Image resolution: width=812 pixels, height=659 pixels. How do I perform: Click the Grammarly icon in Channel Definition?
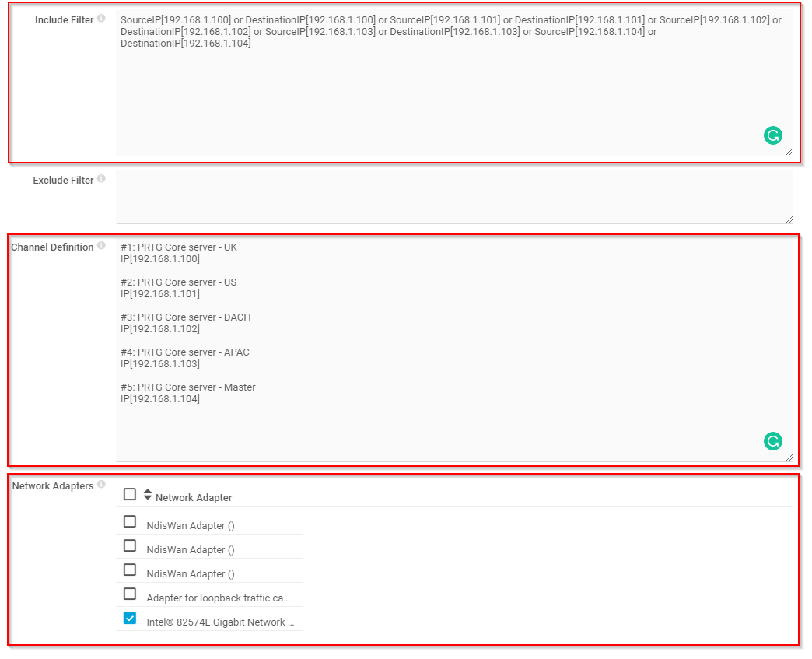(772, 440)
